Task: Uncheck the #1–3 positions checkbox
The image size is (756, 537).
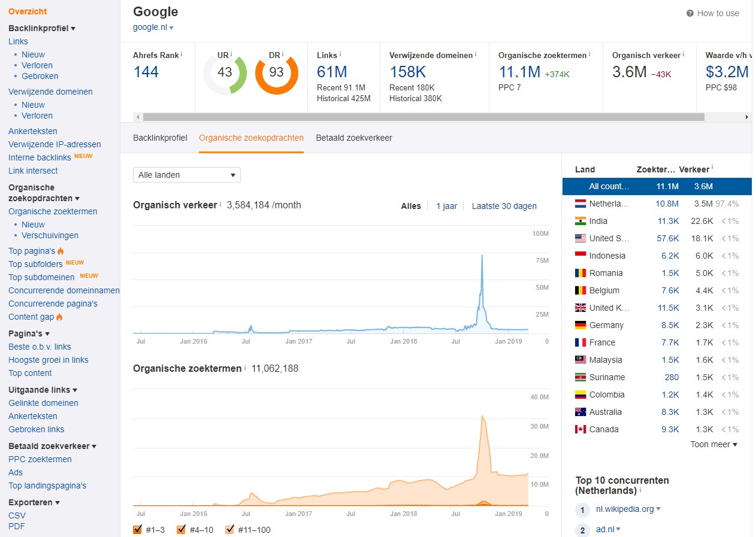Action: (x=137, y=529)
